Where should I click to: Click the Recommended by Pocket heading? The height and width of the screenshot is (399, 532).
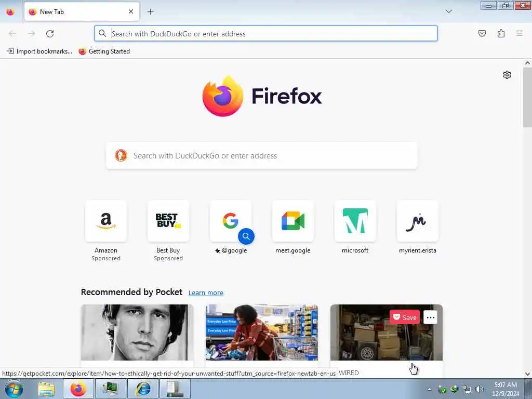click(131, 292)
